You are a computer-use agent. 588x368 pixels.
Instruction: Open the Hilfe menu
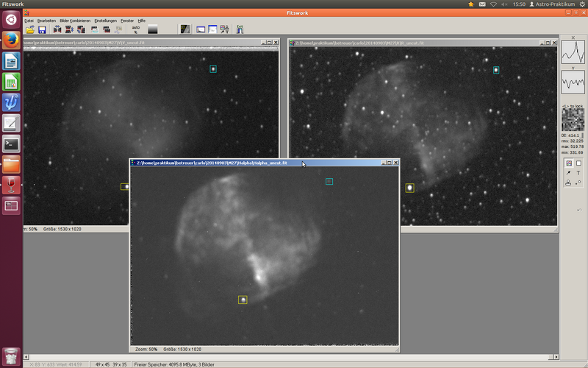click(x=142, y=21)
